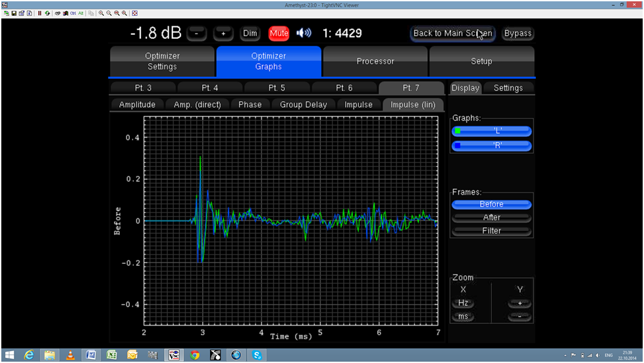This screenshot has height=363, width=644.
Task: Open the Group Delay graph tab
Action: [303, 105]
